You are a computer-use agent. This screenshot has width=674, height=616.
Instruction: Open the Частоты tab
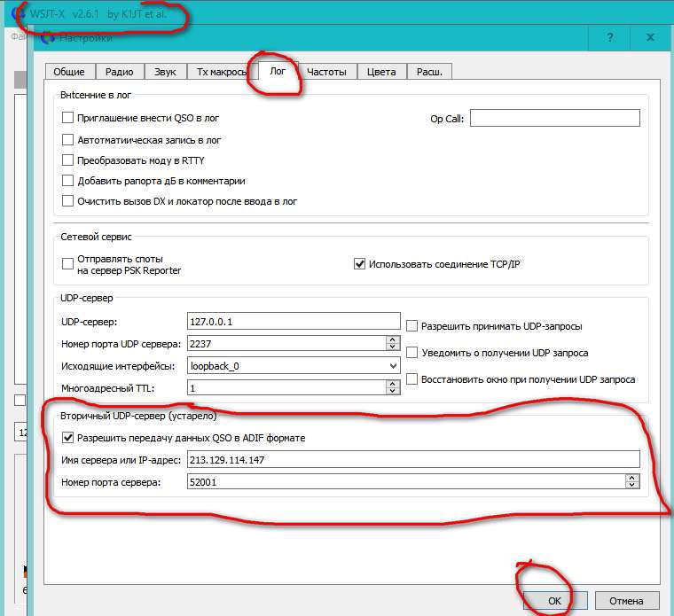(326, 72)
